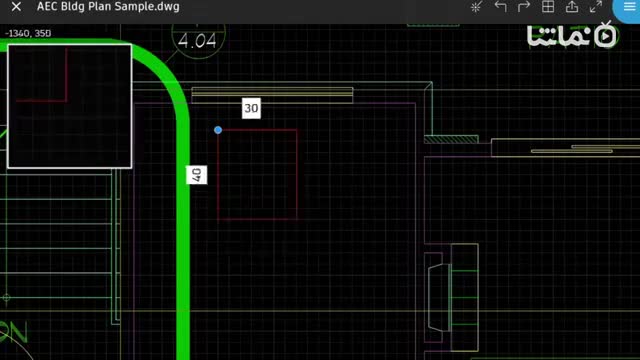Click the drawing title AEC Bldg Plan Sample.dwg
The width and height of the screenshot is (640, 360).
tap(108, 7)
